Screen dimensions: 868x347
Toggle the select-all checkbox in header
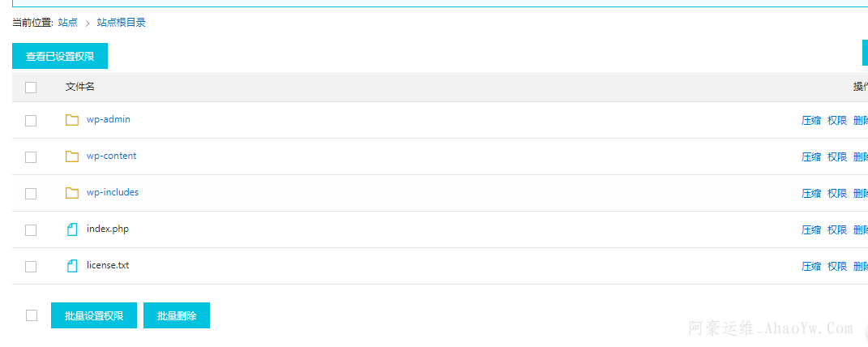(31, 88)
